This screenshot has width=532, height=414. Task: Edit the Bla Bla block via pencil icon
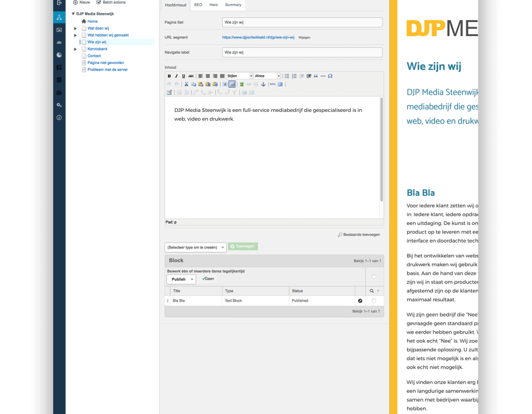(360, 300)
